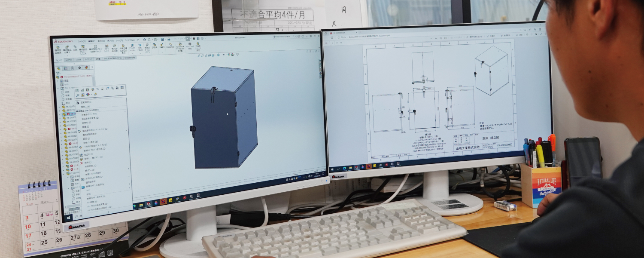644x258 pixels.
Task: Click the Print icon in SOLIDWORKS toolbar
Action: [x=169, y=39]
